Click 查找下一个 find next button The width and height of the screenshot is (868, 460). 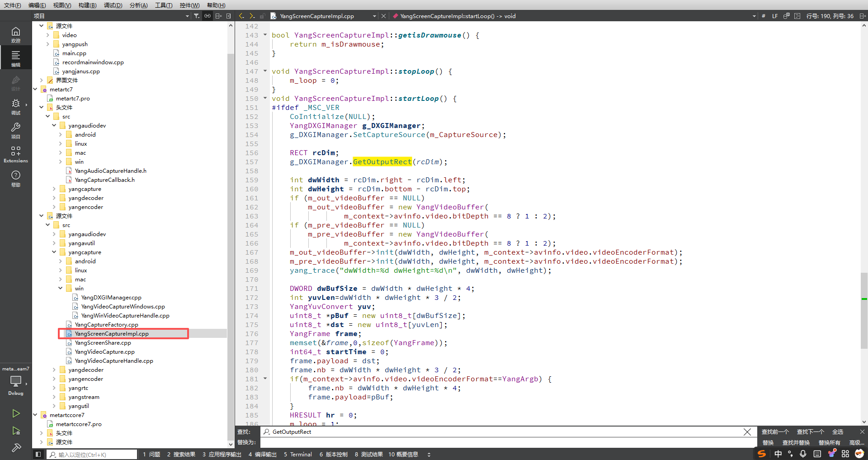810,432
